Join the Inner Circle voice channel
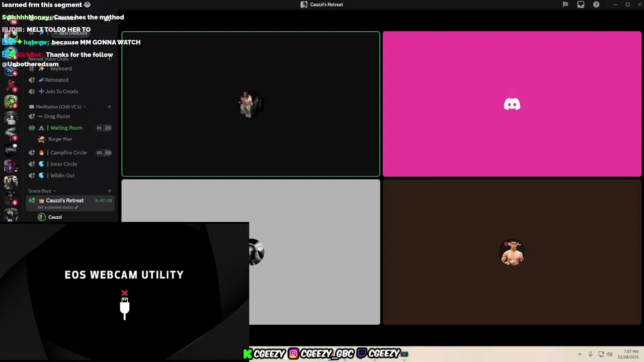This screenshot has width=644, height=362. point(69,164)
